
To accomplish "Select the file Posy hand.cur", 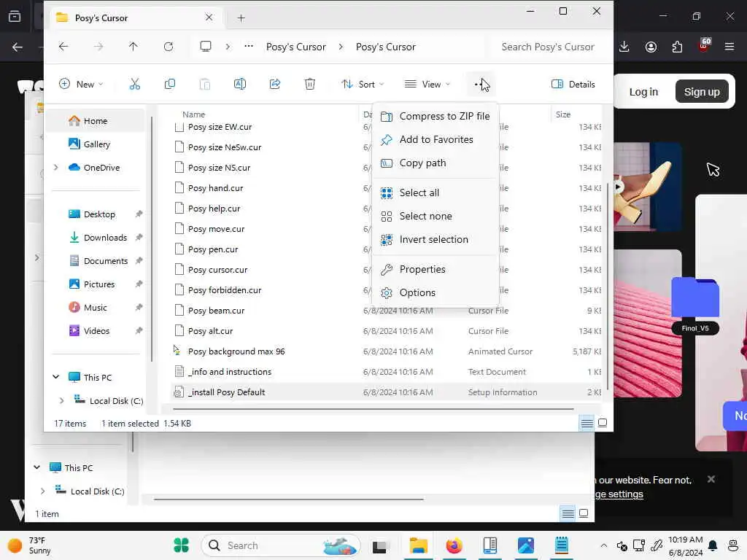I will click(215, 188).
